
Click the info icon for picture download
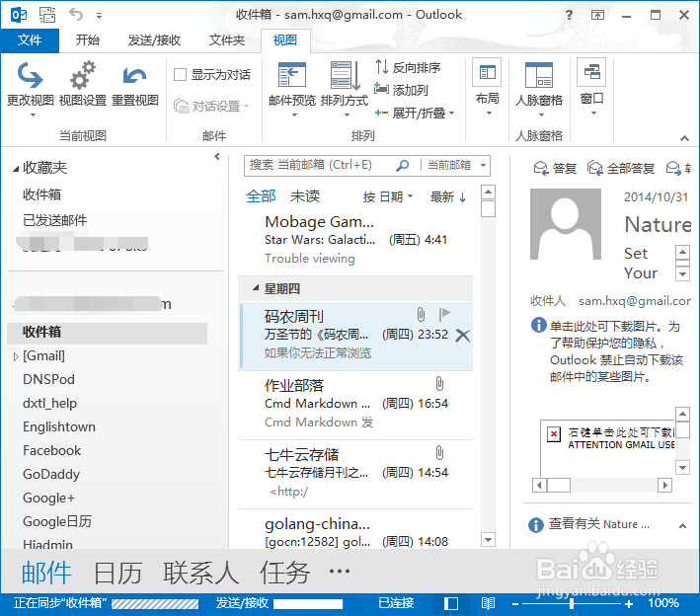pyautogui.click(x=538, y=325)
